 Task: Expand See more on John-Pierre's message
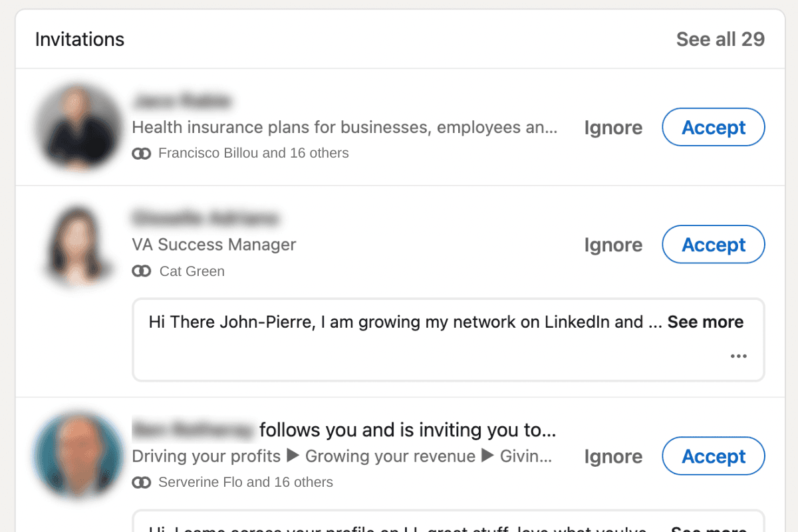click(x=704, y=322)
